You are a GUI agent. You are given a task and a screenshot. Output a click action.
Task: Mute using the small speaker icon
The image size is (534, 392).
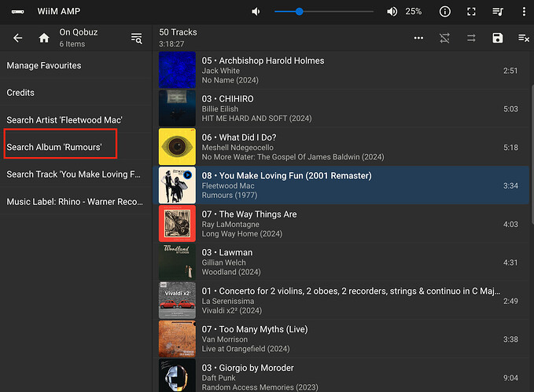(x=256, y=12)
